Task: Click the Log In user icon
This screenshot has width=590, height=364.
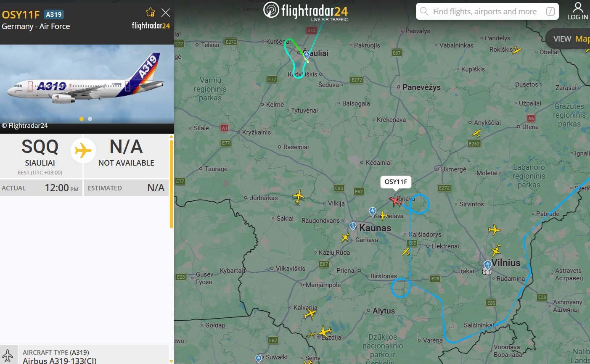Action: point(577,11)
